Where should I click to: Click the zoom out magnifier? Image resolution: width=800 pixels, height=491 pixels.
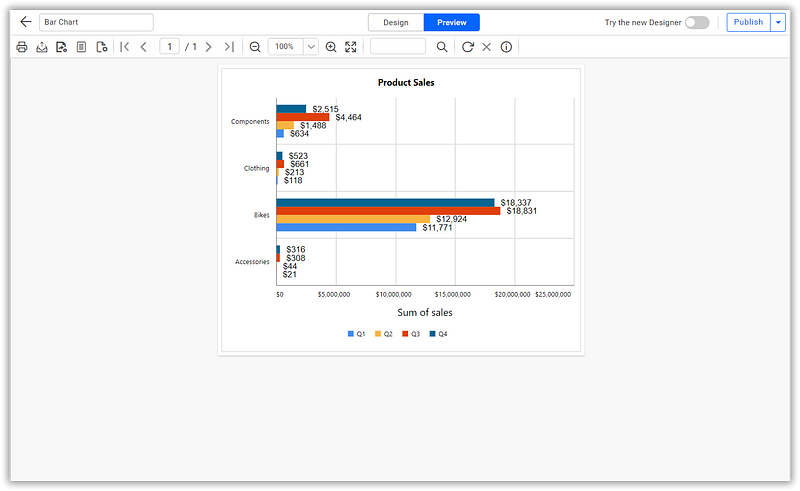(255, 47)
